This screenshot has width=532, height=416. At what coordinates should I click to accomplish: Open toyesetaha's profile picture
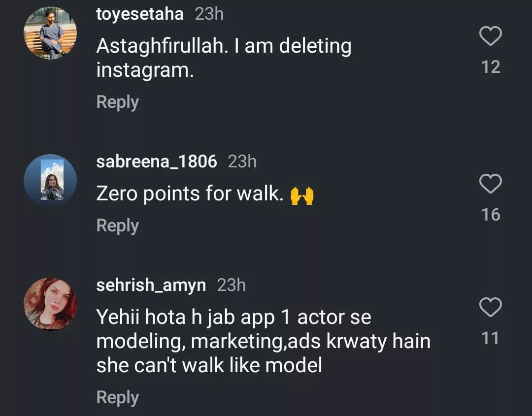pos(50,33)
